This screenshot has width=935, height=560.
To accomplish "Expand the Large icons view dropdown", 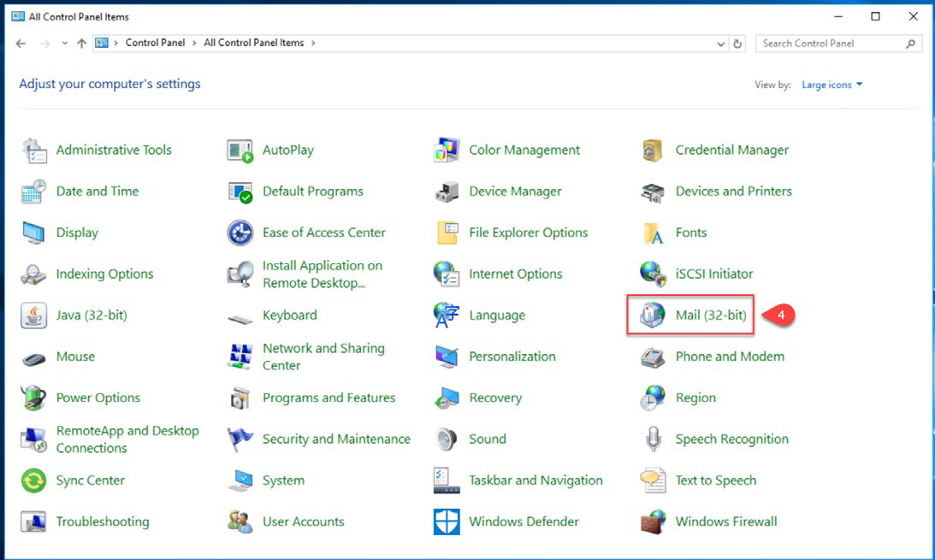I will 831,85.
